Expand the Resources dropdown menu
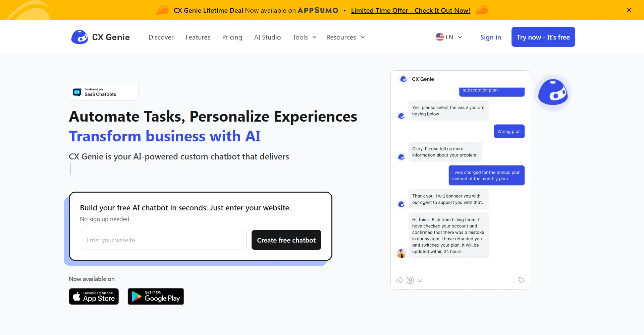The width and height of the screenshot is (644, 335). click(x=345, y=37)
